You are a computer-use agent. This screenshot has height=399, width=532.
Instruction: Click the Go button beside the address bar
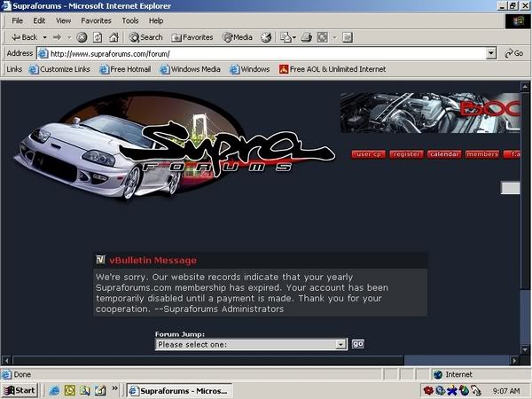(514, 53)
